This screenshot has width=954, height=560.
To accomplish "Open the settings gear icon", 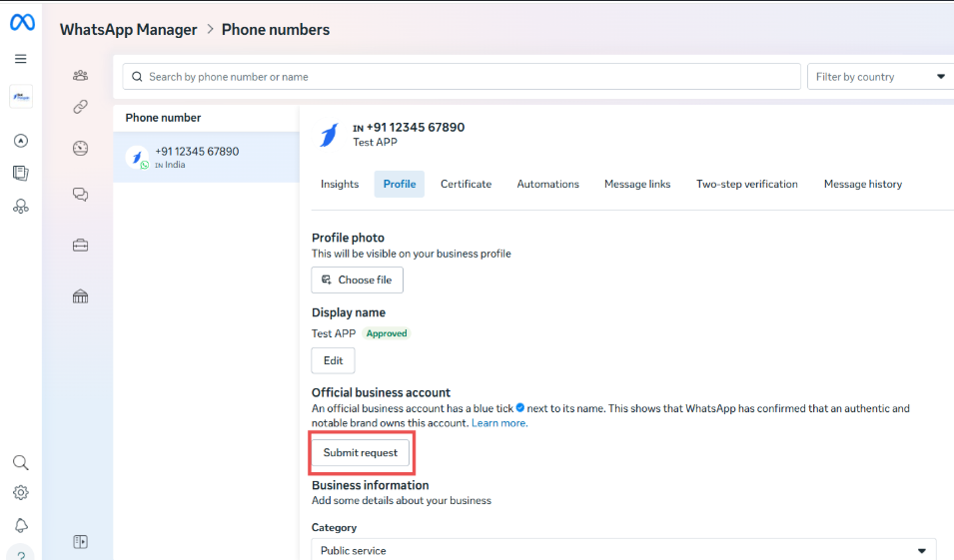I will [20, 493].
